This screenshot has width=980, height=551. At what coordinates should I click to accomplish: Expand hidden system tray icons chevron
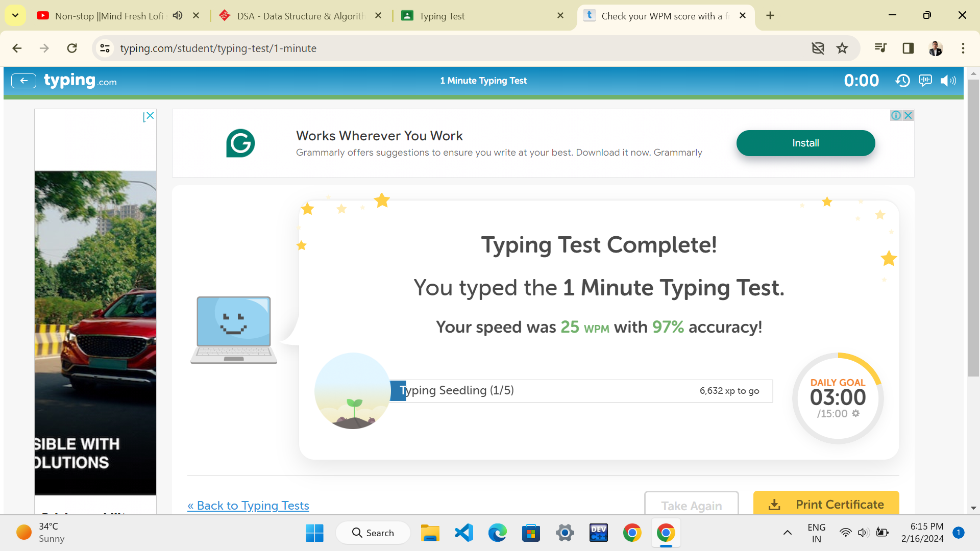point(787,533)
